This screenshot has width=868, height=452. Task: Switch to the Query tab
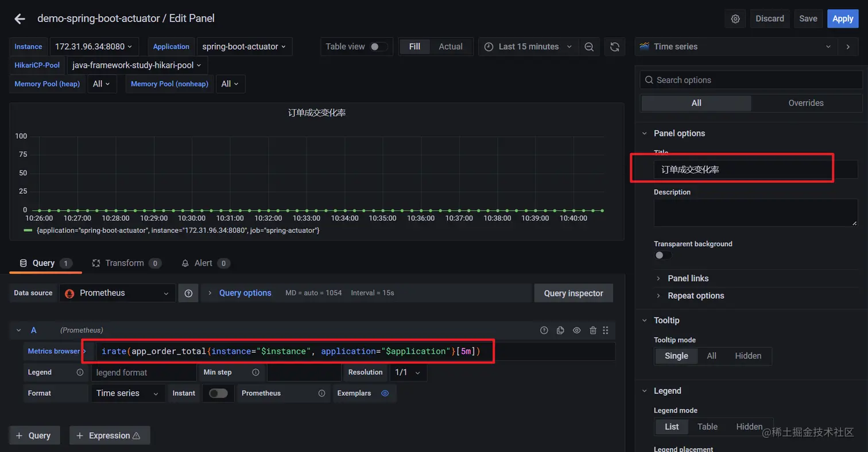[46, 263]
